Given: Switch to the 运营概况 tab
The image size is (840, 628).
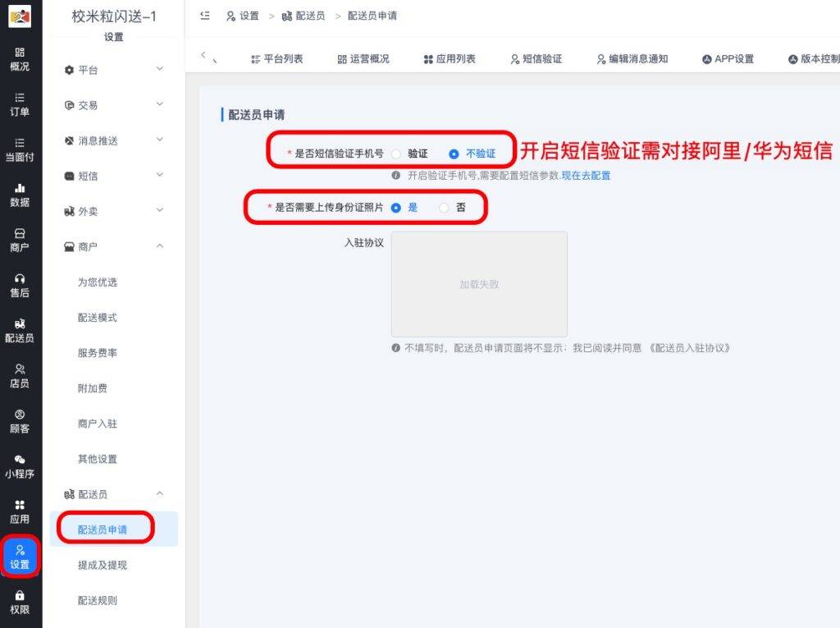Looking at the screenshot, I should click(x=363, y=59).
